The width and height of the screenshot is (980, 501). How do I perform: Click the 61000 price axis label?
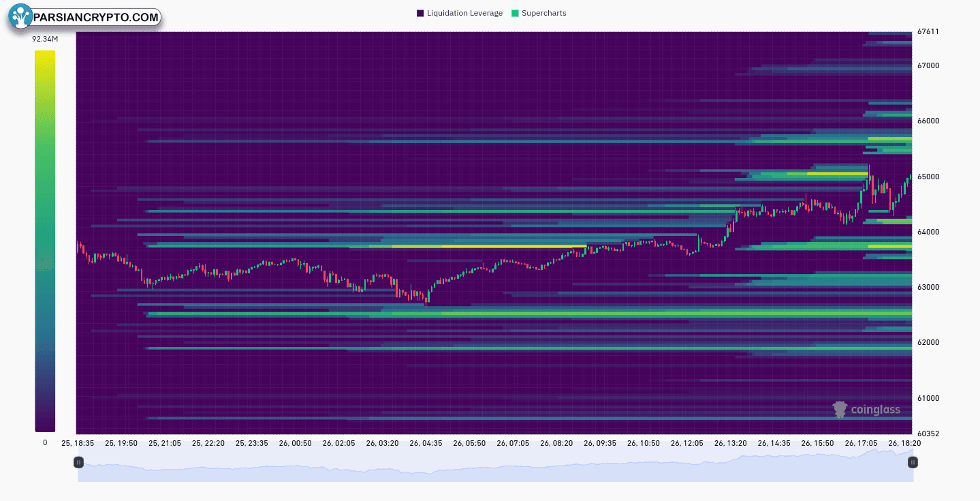pos(928,398)
